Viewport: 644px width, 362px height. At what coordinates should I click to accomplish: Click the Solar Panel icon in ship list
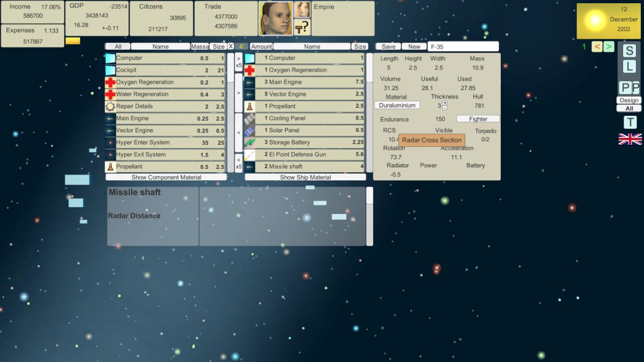[250, 130]
